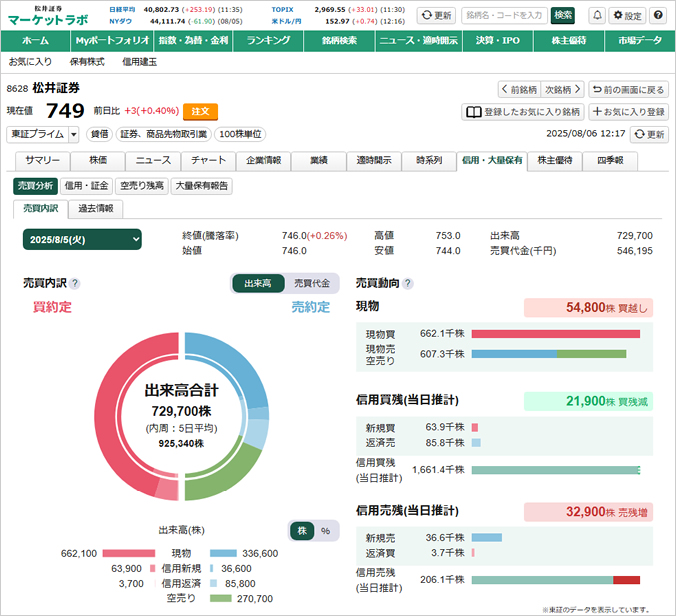The image size is (676, 616).
Task: Open the 適時開示 tab
Action: pos(374,161)
